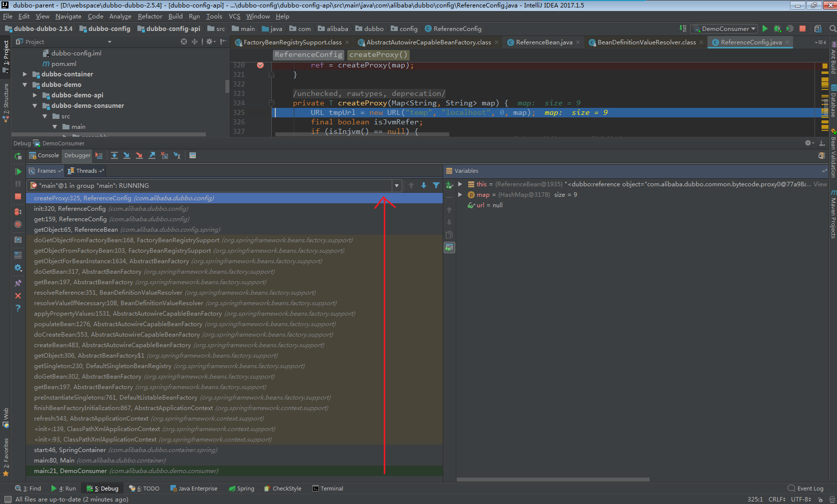
Task: Select previous frame with up arrow
Action: click(411, 185)
